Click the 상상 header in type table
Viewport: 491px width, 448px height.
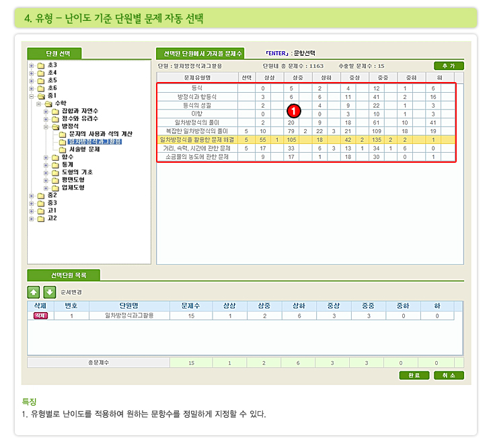click(x=270, y=77)
